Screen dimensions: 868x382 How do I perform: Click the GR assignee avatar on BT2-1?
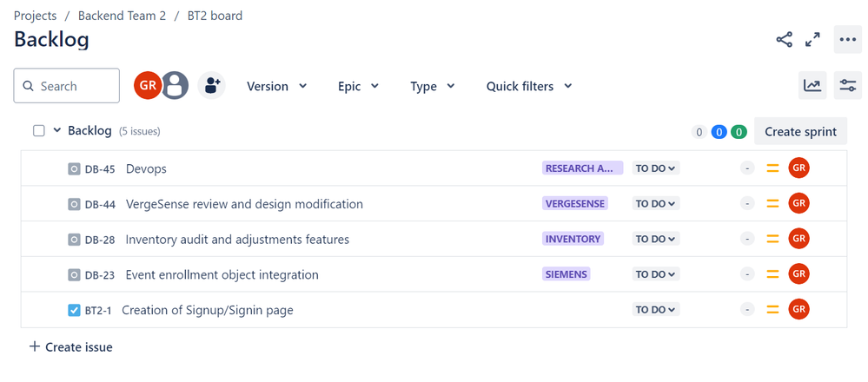798,309
